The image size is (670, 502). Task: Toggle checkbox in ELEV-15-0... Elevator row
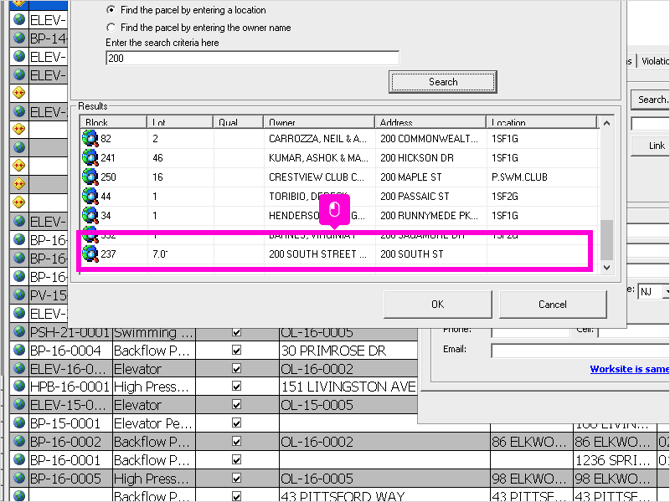pos(236,405)
